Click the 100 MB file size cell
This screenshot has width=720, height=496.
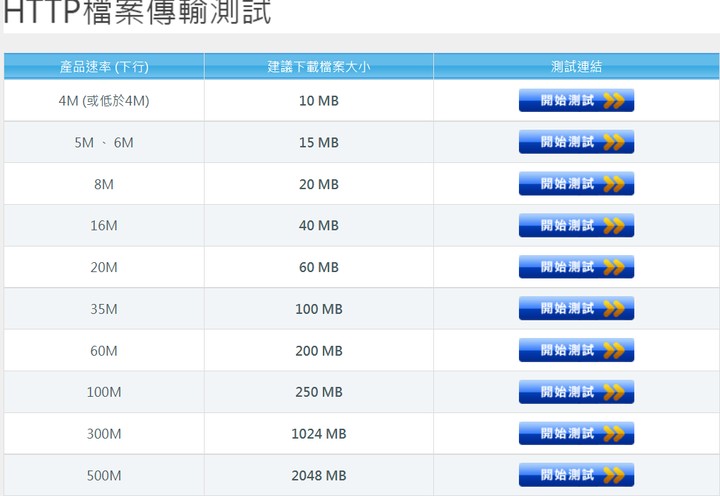tap(319, 309)
